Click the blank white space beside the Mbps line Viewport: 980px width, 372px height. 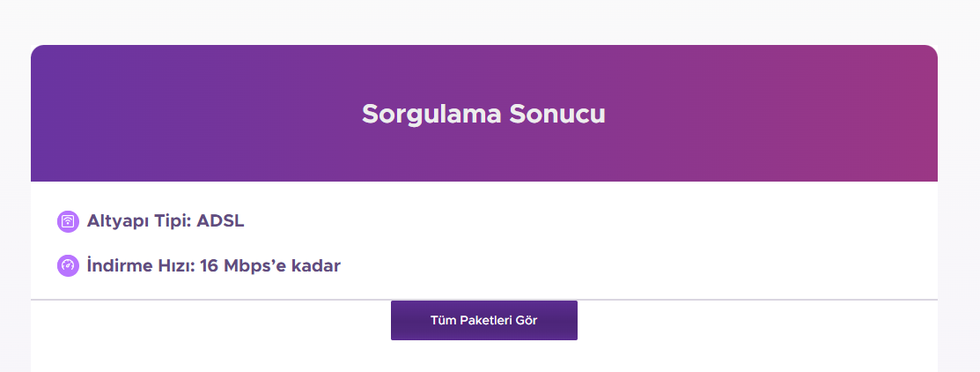click(637, 265)
